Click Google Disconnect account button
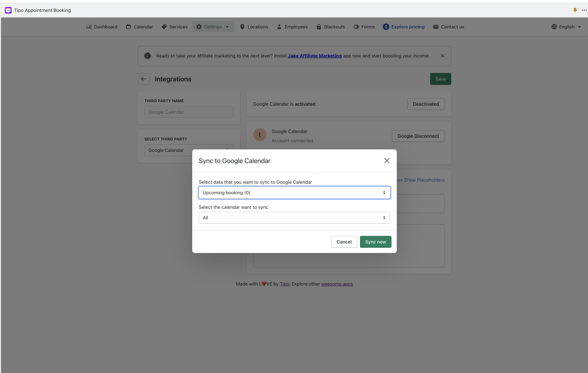Screen dimensions: 588x373 (x=418, y=136)
